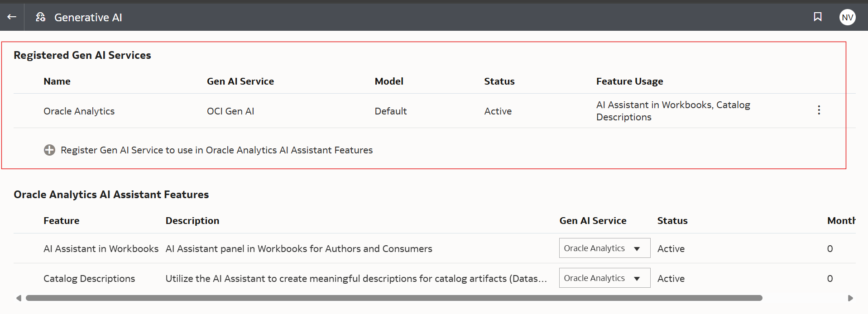Click the Name column header

click(x=57, y=81)
